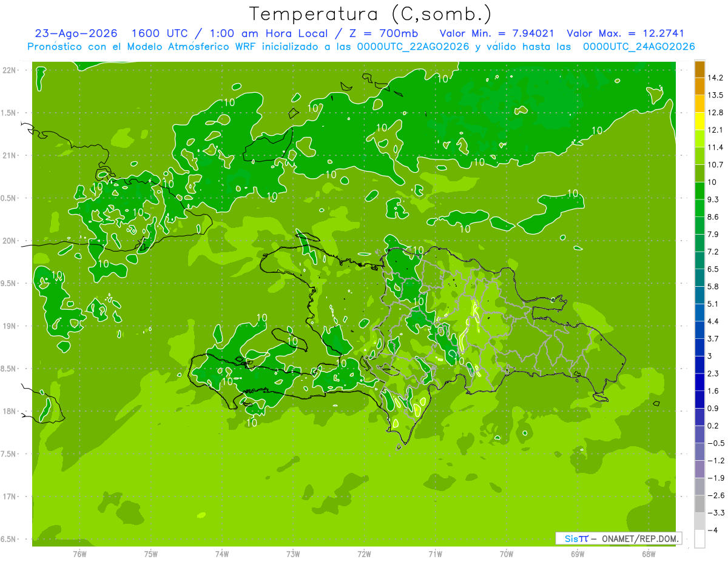Click the "8.6" color scale label
The image size is (728, 562).
coord(713,217)
